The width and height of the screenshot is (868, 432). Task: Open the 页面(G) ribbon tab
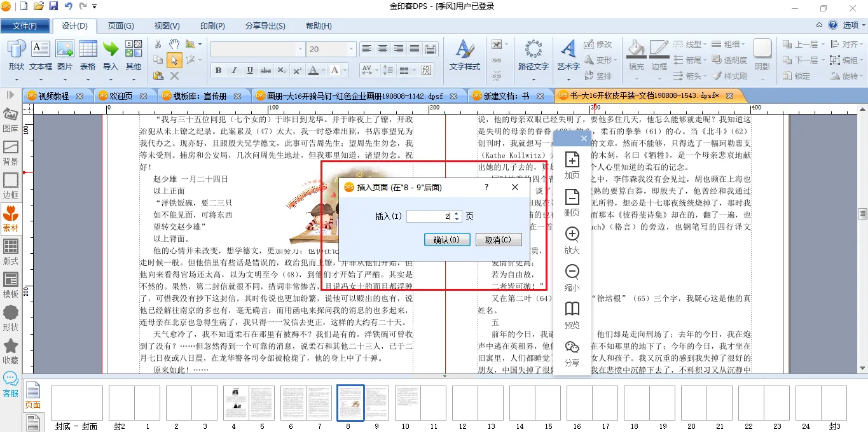(120, 26)
